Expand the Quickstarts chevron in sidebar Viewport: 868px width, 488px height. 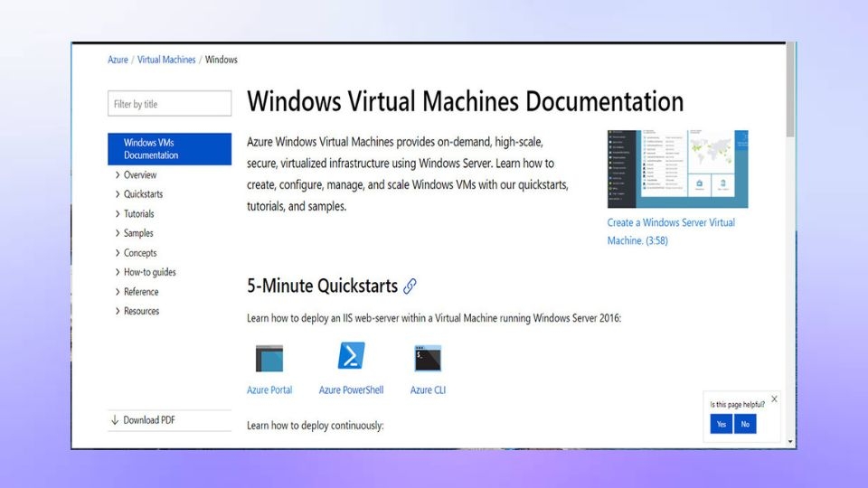tap(118, 194)
